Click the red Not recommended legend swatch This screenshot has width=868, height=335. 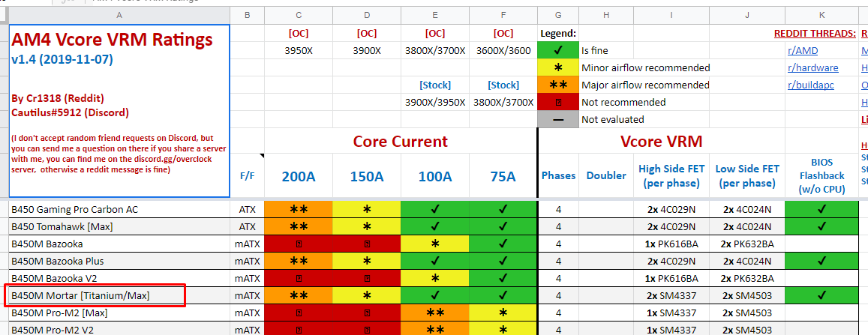pyautogui.click(x=558, y=102)
